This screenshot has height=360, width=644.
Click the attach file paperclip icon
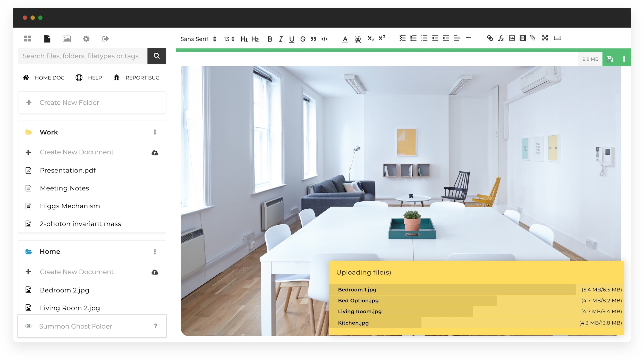[x=533, y=38]
